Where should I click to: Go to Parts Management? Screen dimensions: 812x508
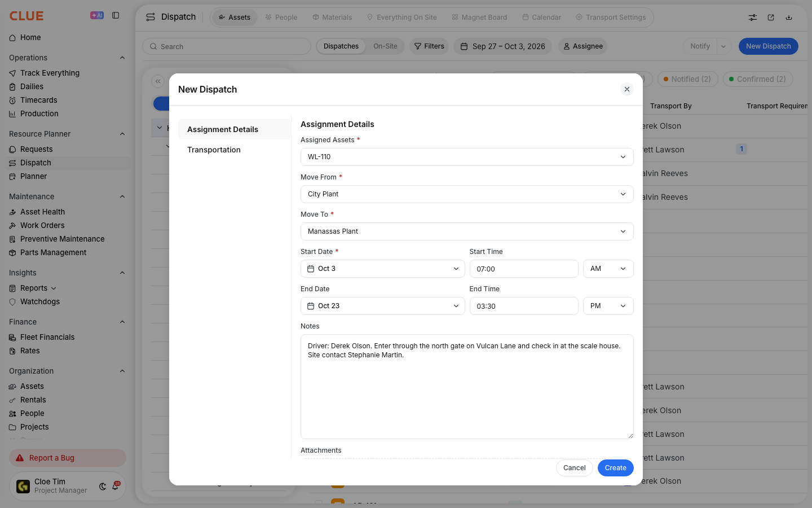tap(68, 252)
